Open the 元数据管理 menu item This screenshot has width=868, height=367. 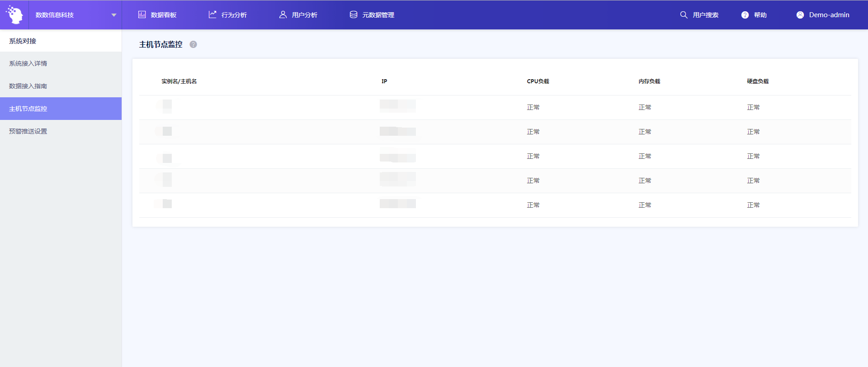click(378, 15)
